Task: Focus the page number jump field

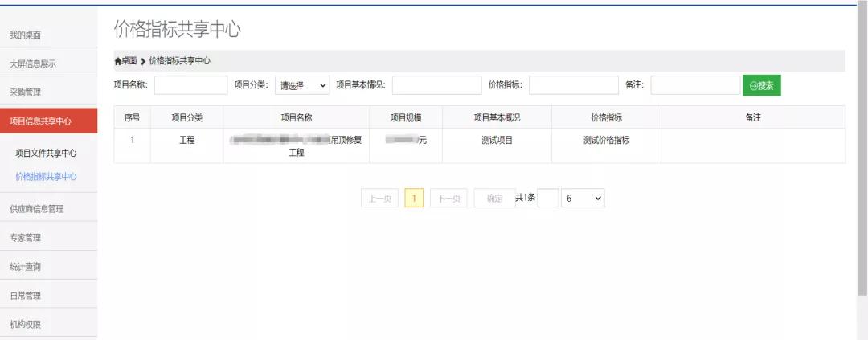Action: point(548,199)
